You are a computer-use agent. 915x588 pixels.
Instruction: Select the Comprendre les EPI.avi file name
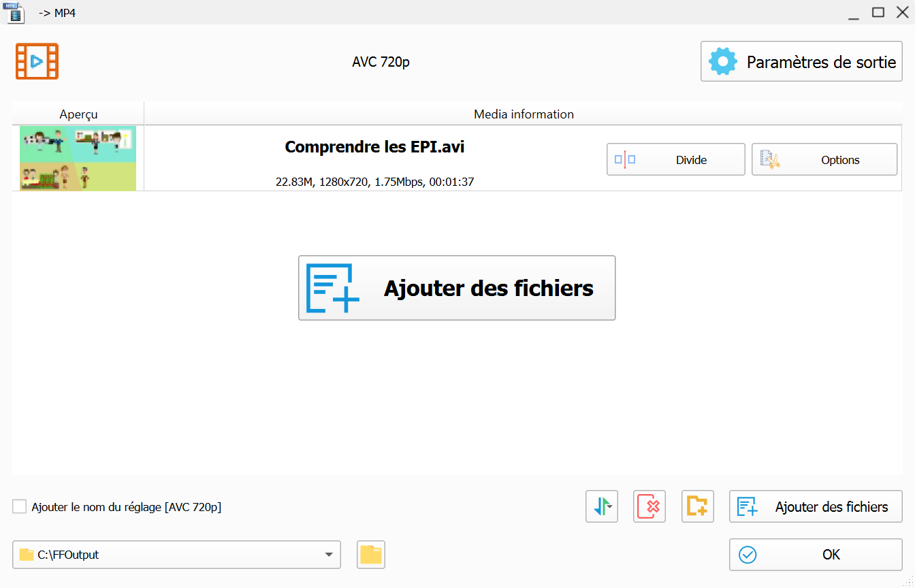tap(374, 147)
